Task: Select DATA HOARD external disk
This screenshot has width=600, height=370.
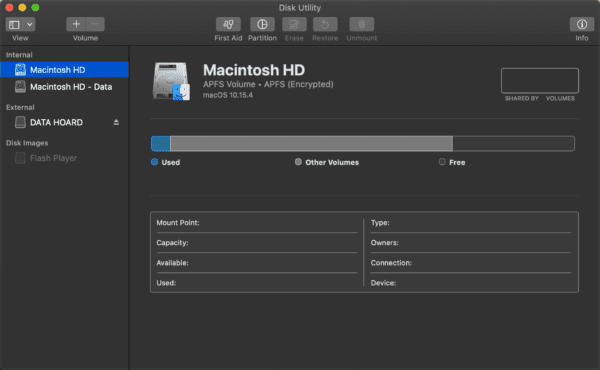Action: (x=56, y=122)
